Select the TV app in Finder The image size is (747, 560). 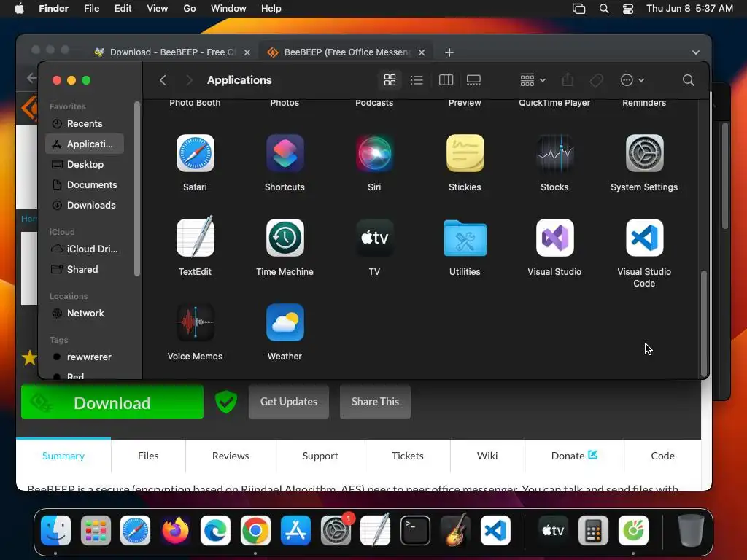click(374, 238)
